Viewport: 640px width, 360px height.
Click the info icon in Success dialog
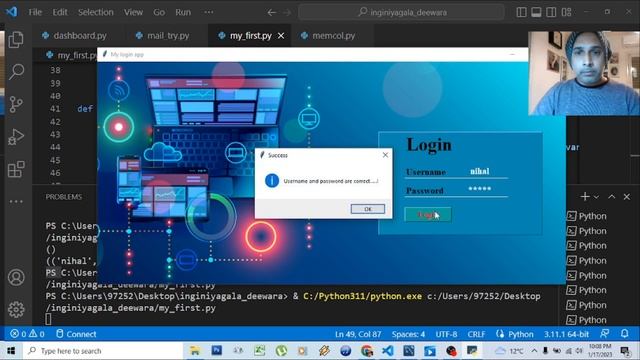tap(272, 180)
